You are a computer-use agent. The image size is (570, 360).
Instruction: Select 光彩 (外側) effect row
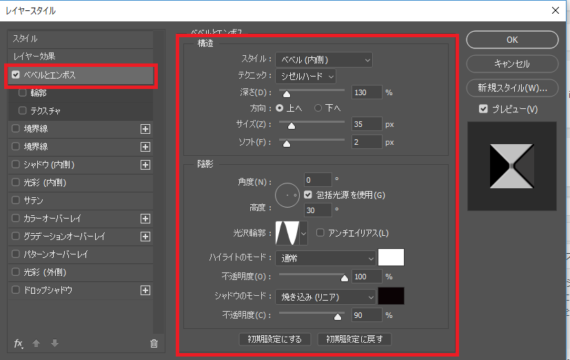tap(80, 272)
